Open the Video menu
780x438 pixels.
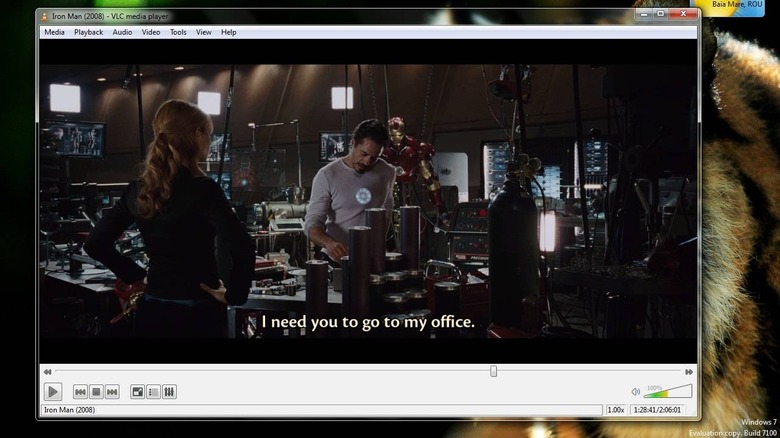pos(151,32)
